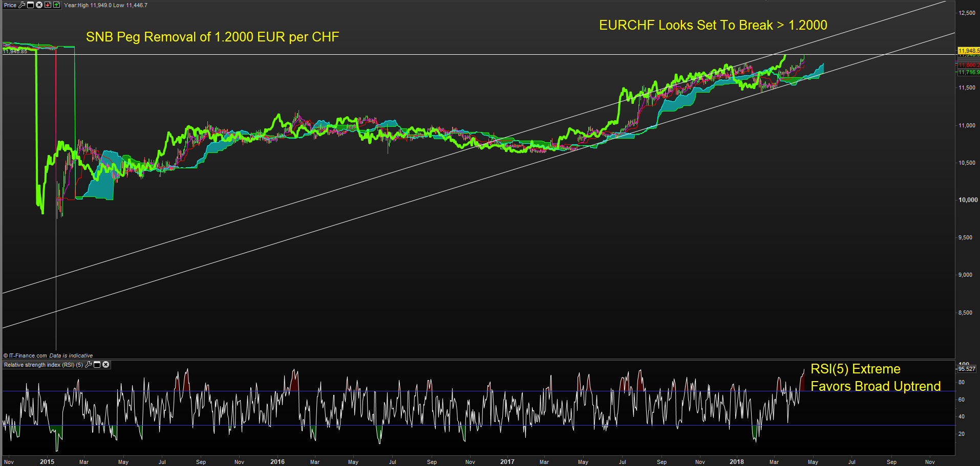Image resolution: width=980 pixels, height=466 pixels.
Task: Click RSI axis value 20
Action: click(962, 434)
